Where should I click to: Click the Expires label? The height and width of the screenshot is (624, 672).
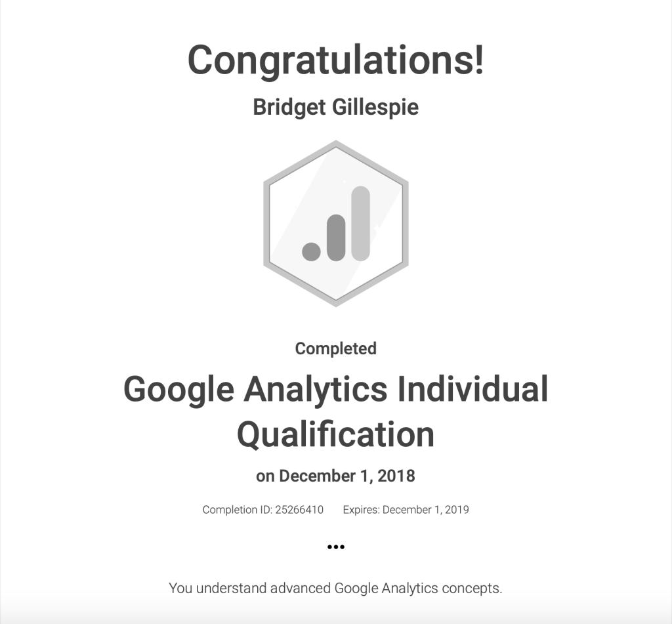361,510
